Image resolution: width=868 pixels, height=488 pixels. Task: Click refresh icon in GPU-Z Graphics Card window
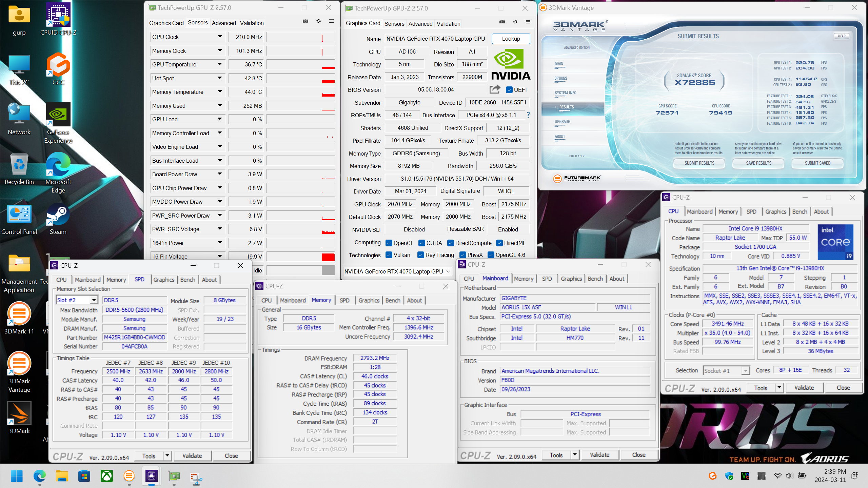click(515, 22)
